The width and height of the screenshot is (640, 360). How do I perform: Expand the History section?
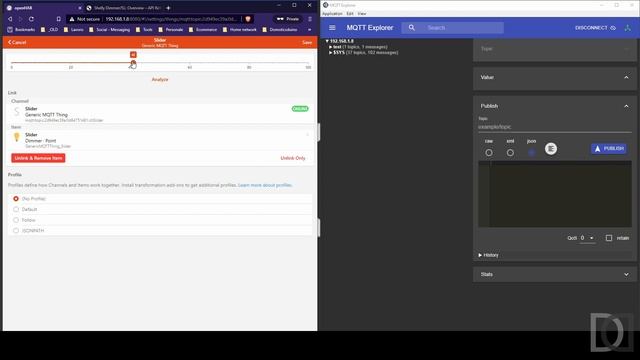489,255
